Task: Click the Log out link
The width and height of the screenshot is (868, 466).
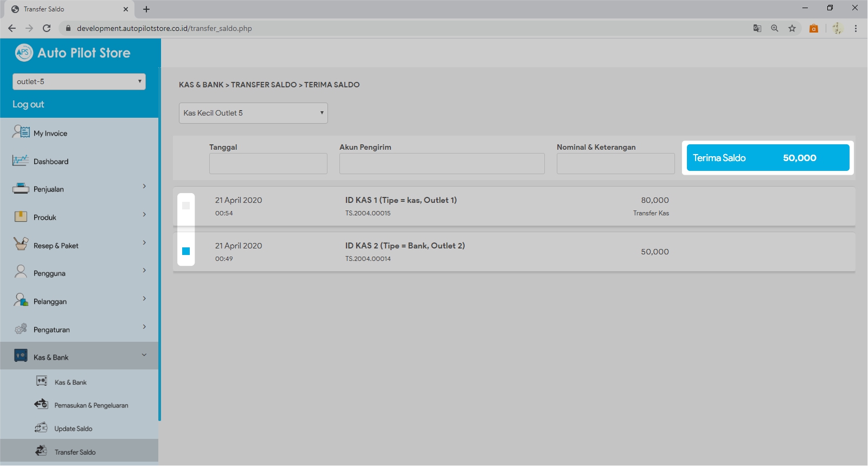Action: pos(28,104)
